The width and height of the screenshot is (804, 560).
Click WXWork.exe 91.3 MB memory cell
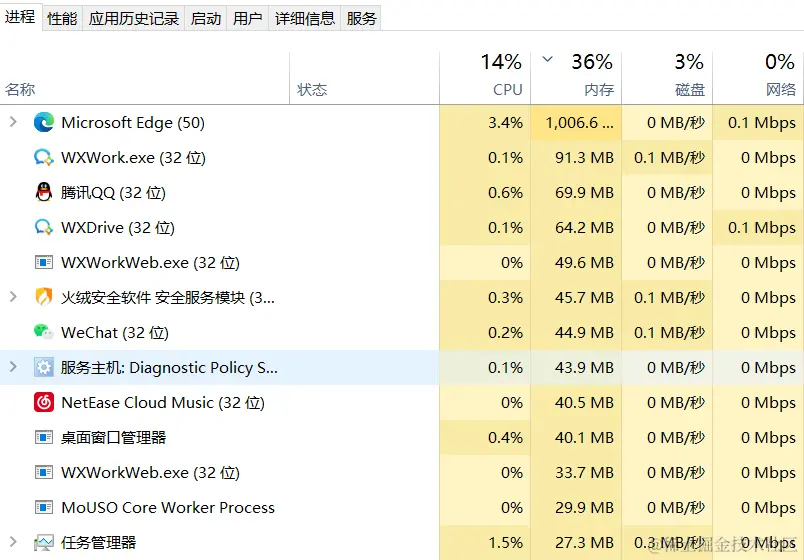tap(576, 157)
